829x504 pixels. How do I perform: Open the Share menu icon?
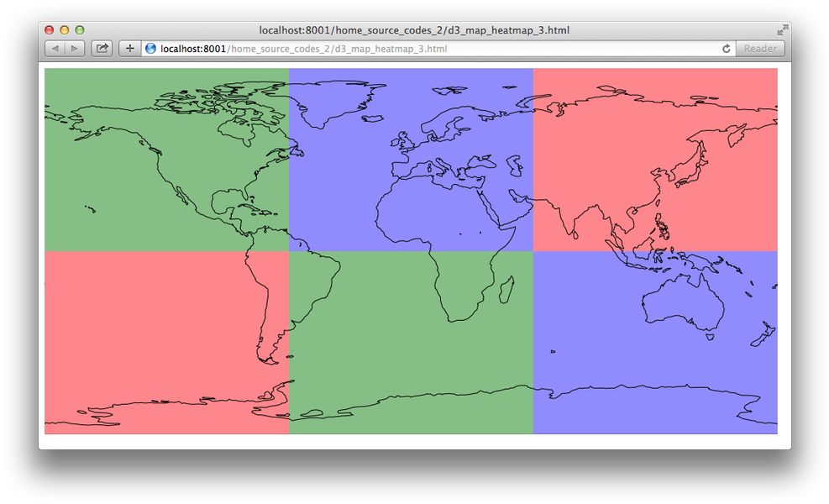click(x=101, y=48)
